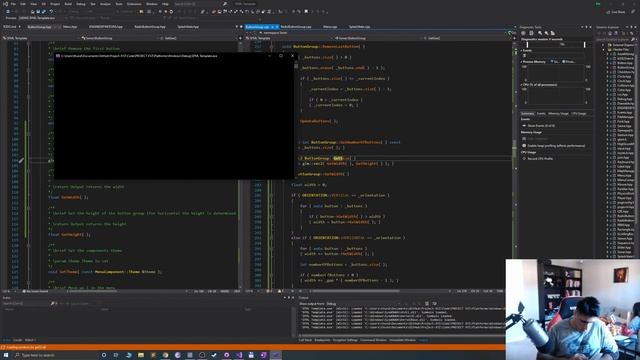Select Button.hpp in Solution Explorer
This screenshot has width=640, height=360.
[x=624, y=63]
